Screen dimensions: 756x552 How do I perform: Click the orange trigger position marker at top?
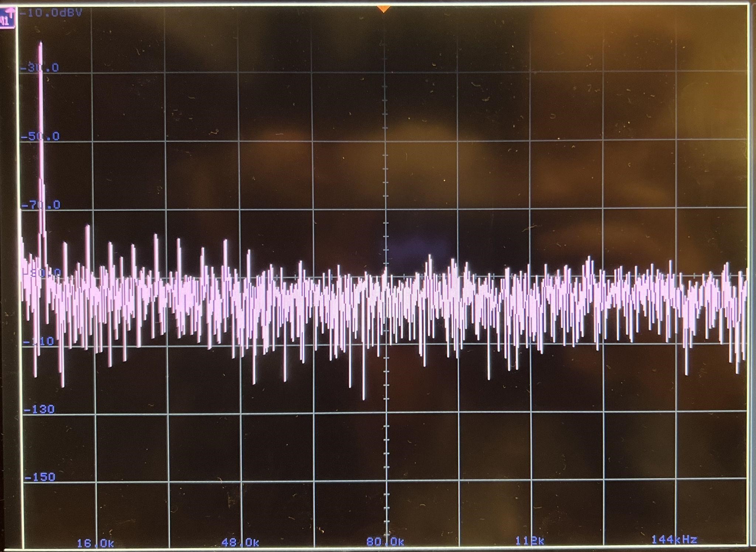[x=384, y=9]
